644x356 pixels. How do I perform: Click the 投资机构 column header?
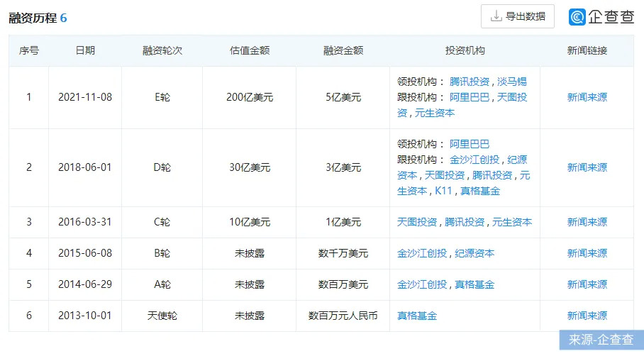tap(465, 50)
